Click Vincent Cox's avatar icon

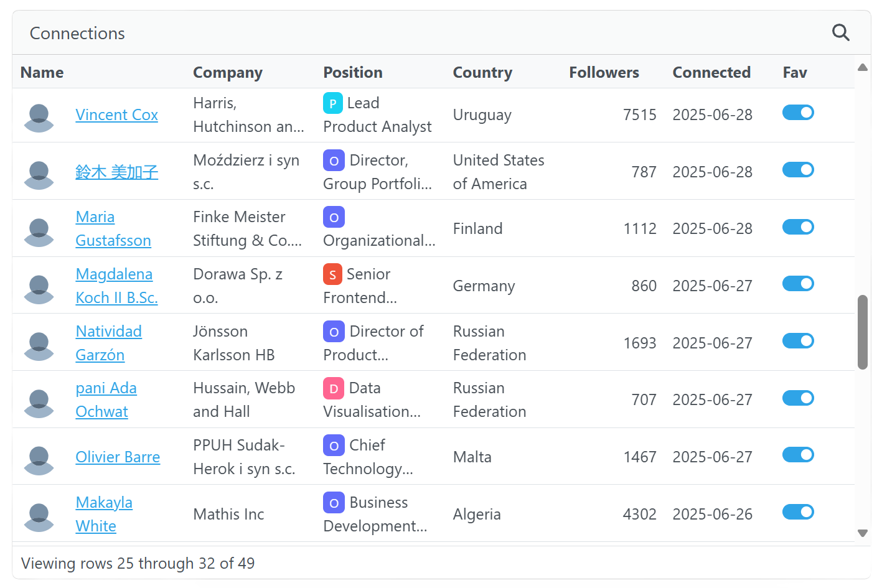tap(39, 116)
